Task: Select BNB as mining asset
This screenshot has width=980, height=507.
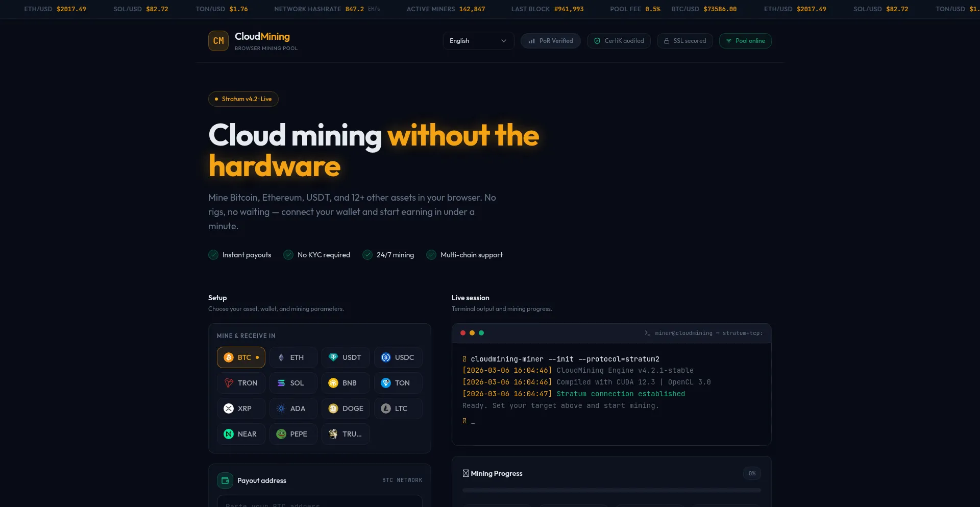Action: click(x=346, y=383)
